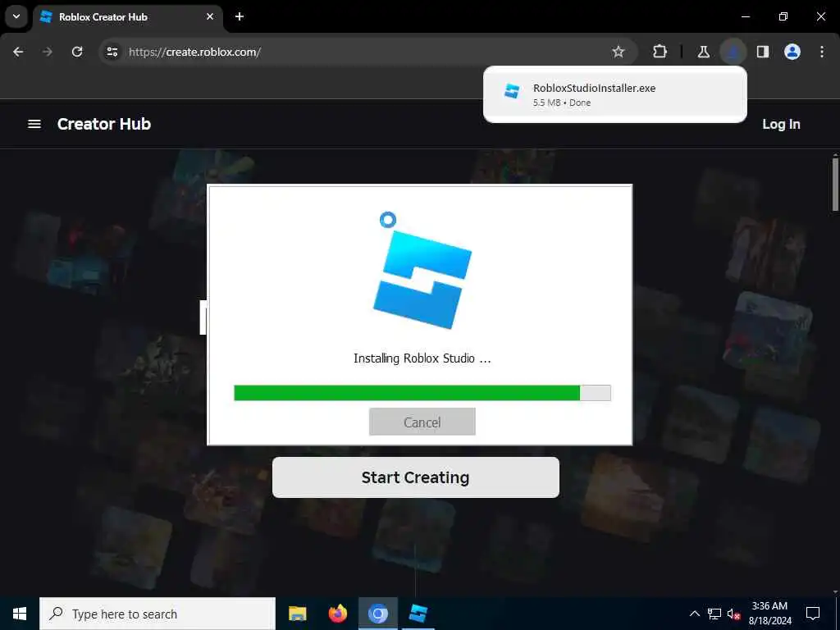Click the Start Creating button
Screen dimensions: 840x630
coord(416,477)
